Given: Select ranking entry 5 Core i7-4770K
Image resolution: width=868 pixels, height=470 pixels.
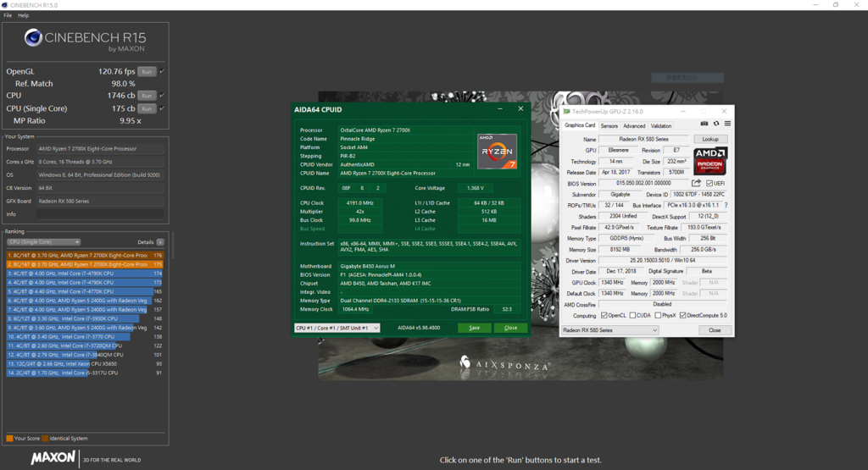Looking at the screenshot, I should (x=85, y=291).
